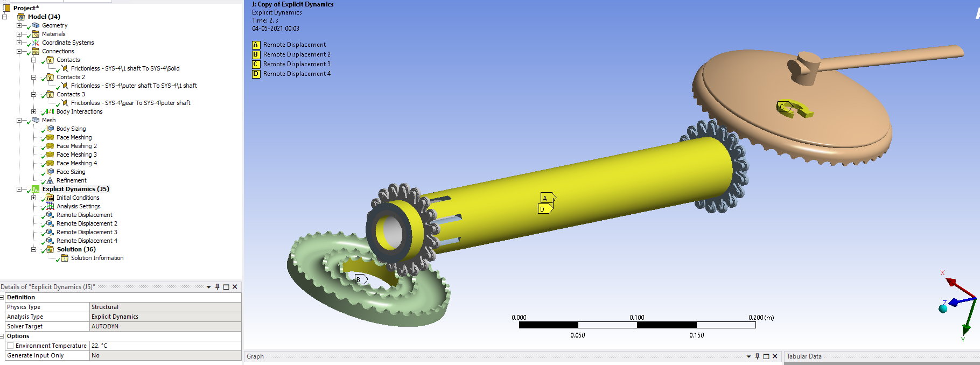The width and height of the screenshot is (980, 365).
Task: Collapse the Connections node
Action: pyautogui.click(x=19, y=51)
